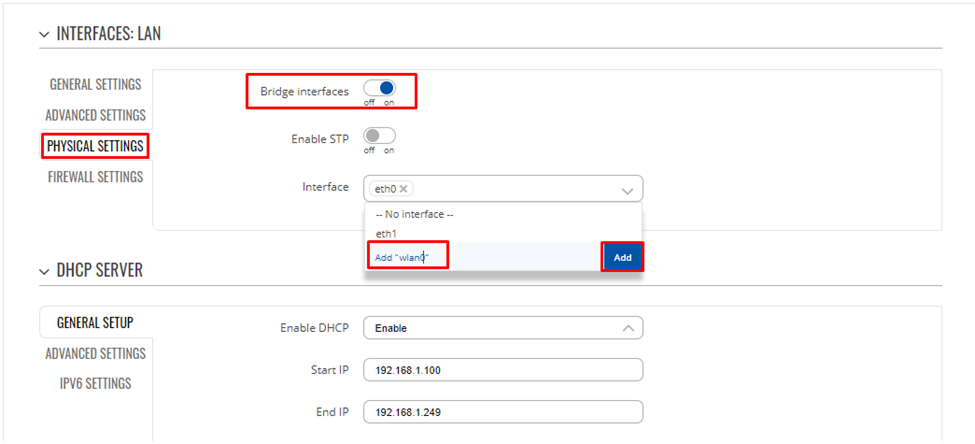Select the Physical Settings tab

[95, 147]
